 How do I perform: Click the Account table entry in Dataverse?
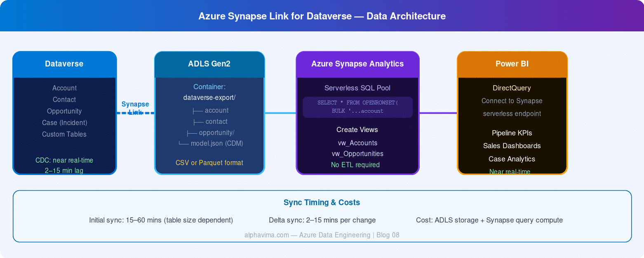point(64,88)
